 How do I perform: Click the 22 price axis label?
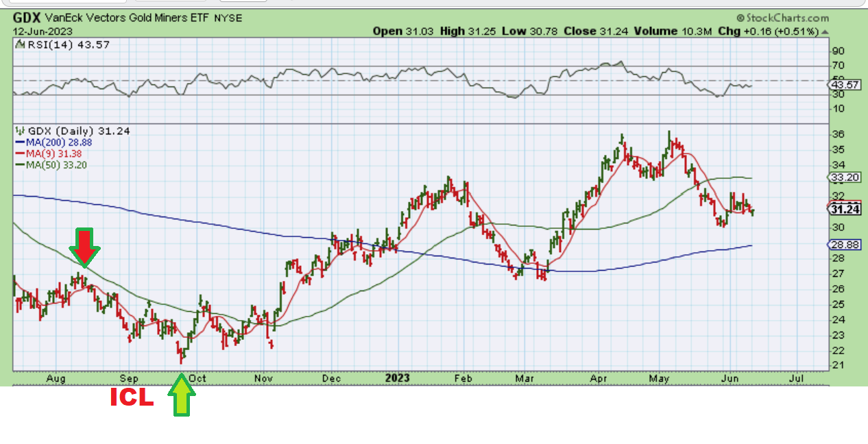pyautogui.click(x=837, y=350)
